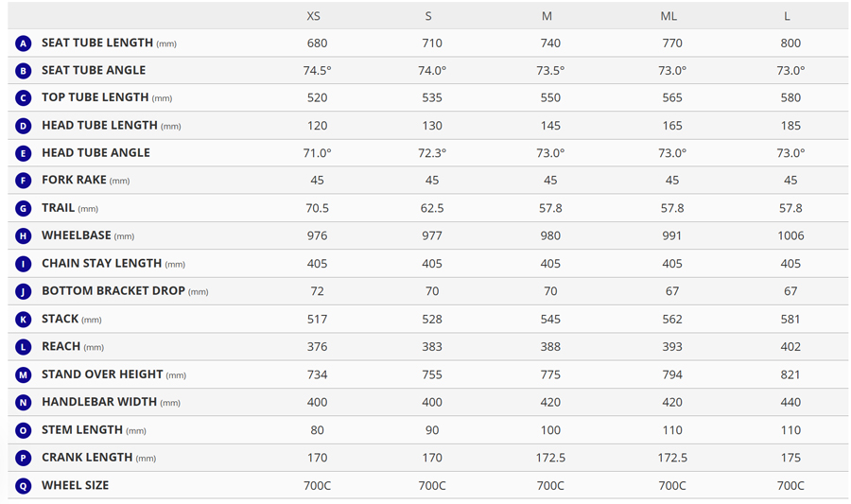Select the ML size column header
The image size is (851, 504).
pyautogui.click(x=669, y=16)
